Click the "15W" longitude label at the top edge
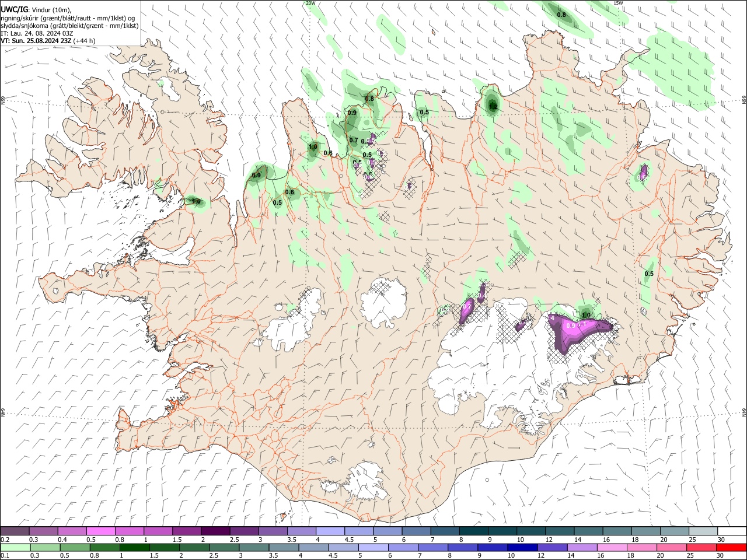This screenshot has height=560, width=747. pyautogui.click(x=618, y=3)
